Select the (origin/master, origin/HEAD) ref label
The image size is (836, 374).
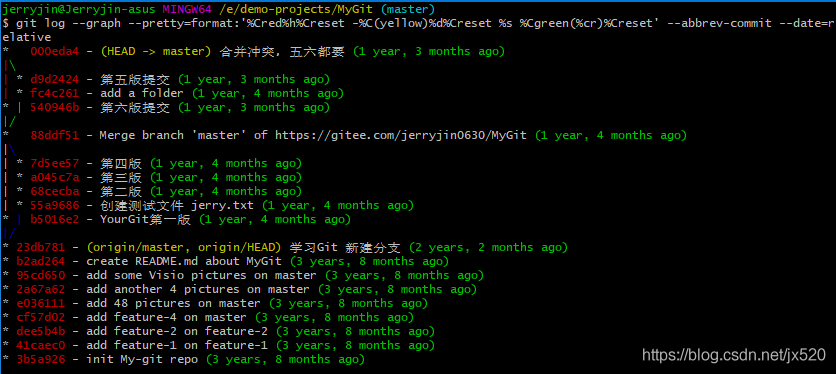(x=183, y=248)
